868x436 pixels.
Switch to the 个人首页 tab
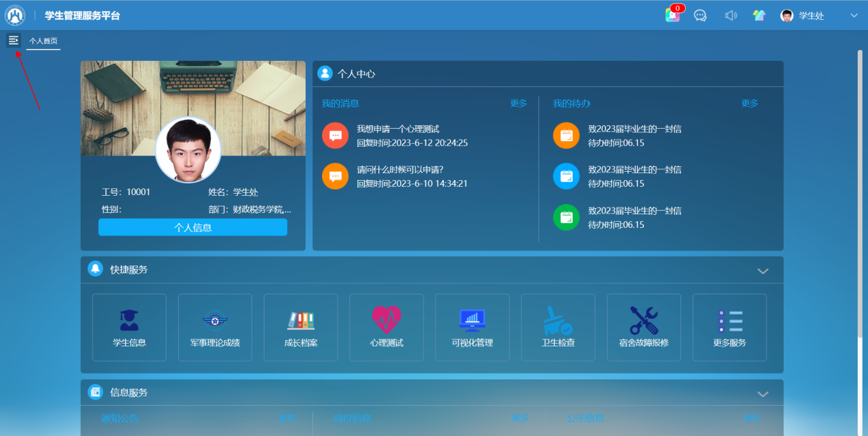[43, 41]
